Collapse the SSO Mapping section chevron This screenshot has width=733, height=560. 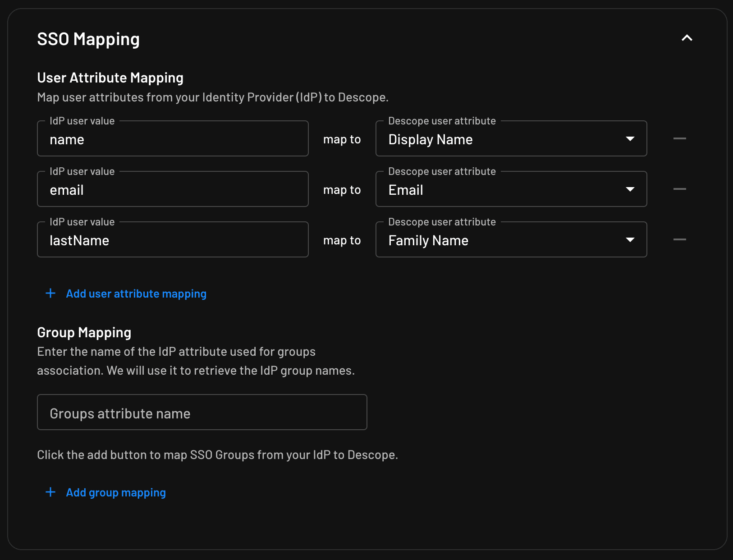coord(687,38)
